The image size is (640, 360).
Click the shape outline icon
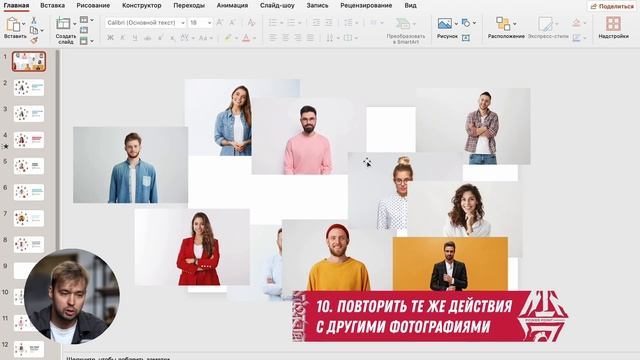click(x=576, y=38)
